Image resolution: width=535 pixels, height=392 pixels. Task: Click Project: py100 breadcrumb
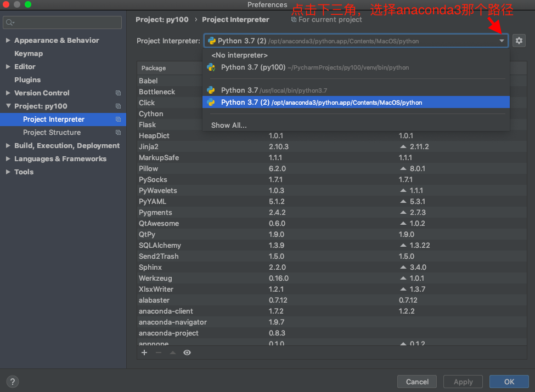point(162,19)
